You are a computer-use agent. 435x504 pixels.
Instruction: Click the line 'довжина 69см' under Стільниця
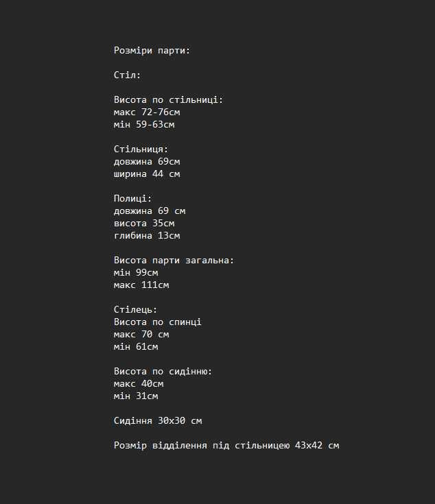point(147,161)
